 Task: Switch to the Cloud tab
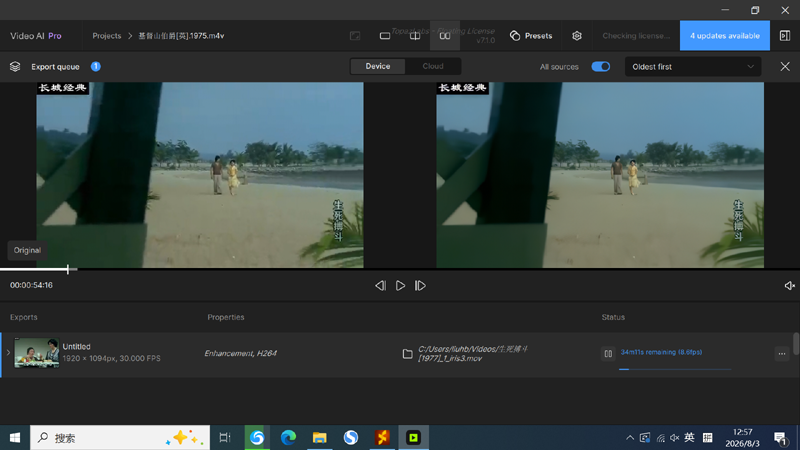(433, 66)
